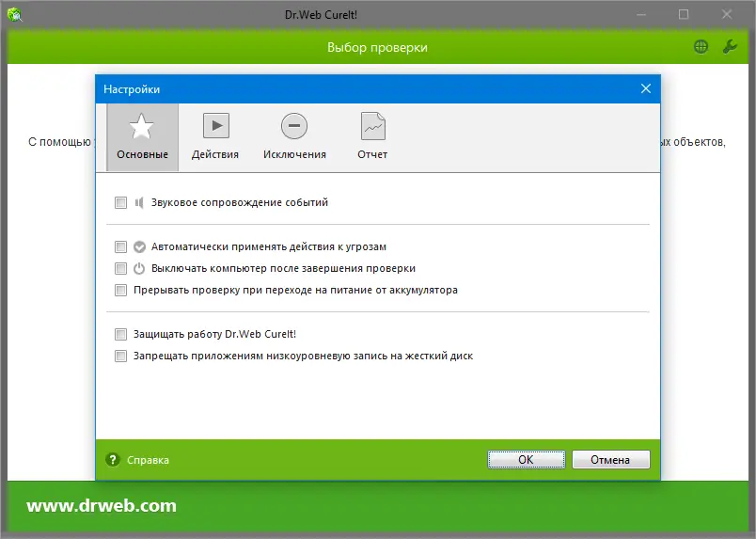Click the Настройки dialog title text

(132, 89)
